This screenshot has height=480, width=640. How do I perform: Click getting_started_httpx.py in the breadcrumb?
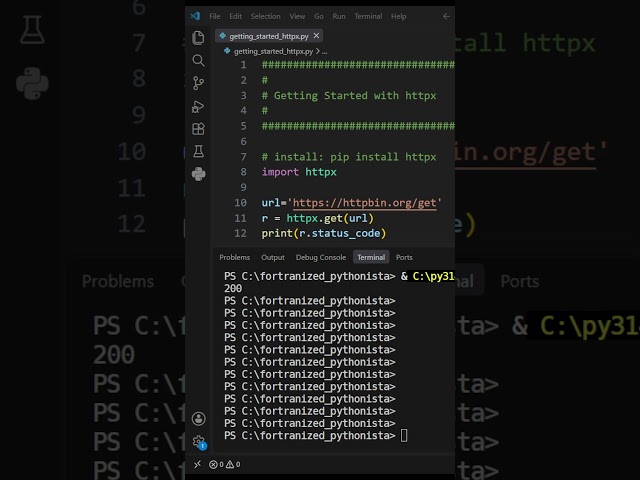click(x=273, y=51)
